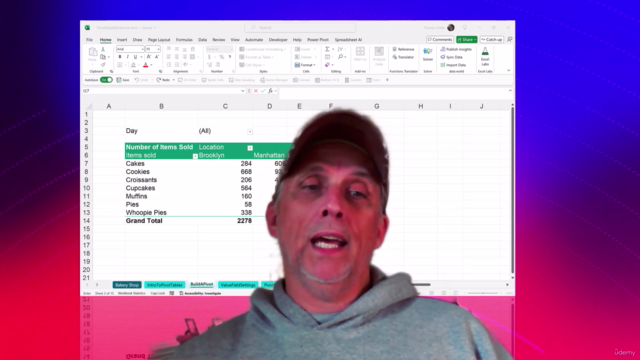Open the Number format combo box
The width and height of the screenshot is (640, 360).
click(219, 49)
